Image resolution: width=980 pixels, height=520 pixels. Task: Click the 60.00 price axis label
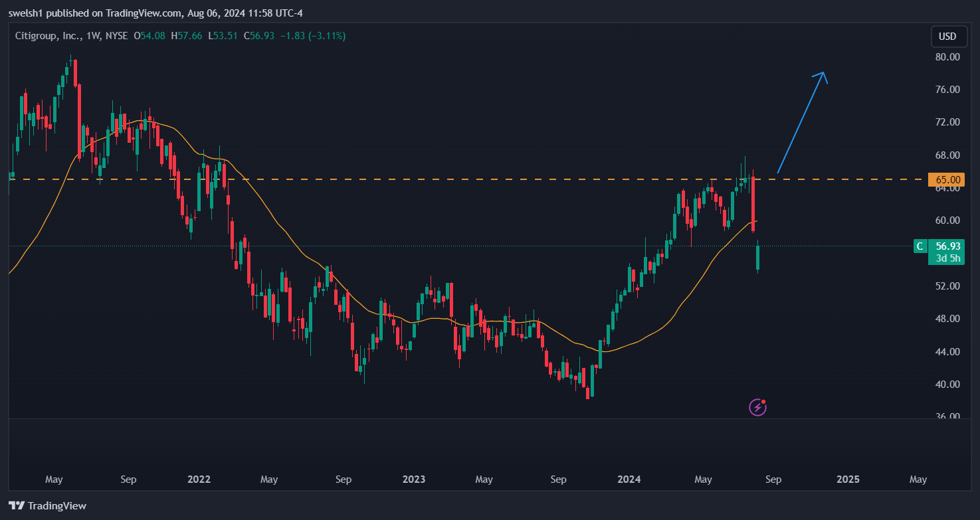pos(948,220)
